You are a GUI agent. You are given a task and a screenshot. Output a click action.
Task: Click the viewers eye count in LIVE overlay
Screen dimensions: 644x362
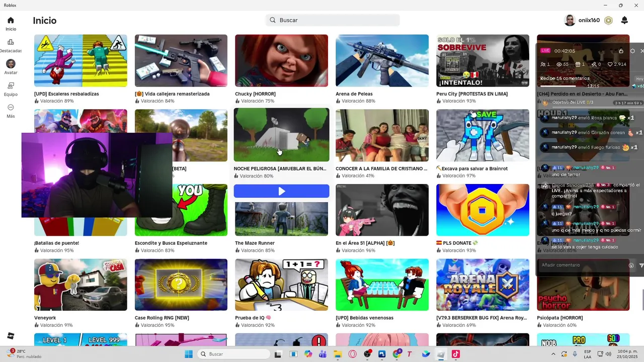coord(562,64)
